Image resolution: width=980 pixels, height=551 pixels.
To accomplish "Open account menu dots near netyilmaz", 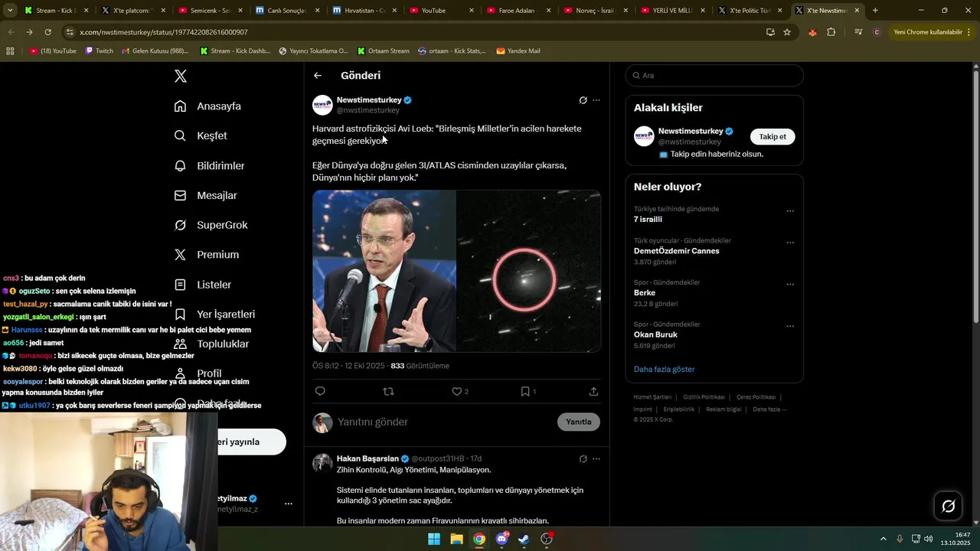I will tap(289, 504).
